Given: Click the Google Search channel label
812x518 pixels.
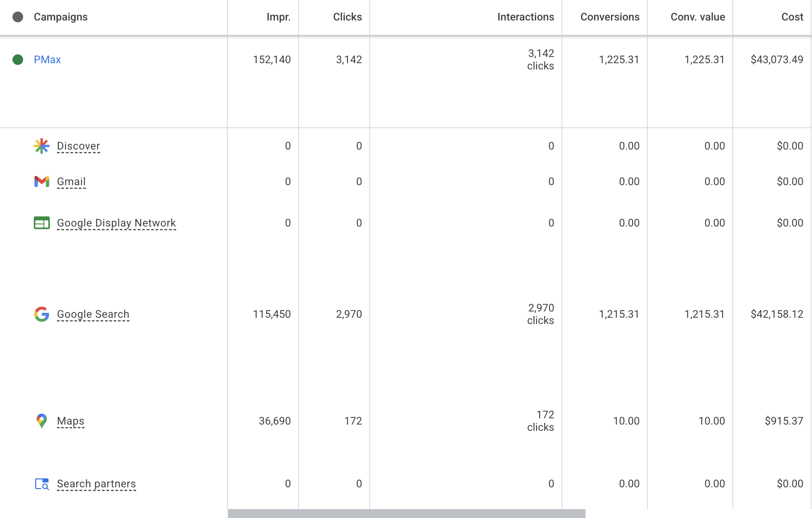Looking at the screenshot, I should [93, 314].
